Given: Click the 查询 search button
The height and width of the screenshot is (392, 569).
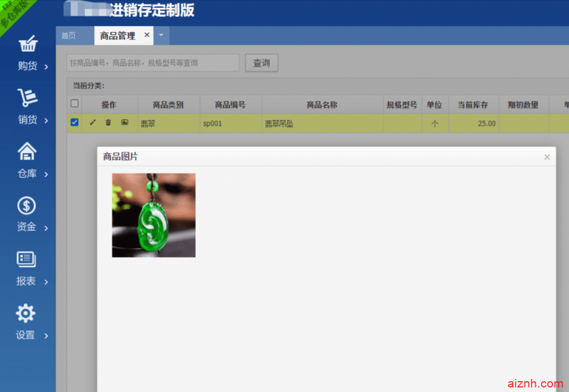Looking at the screenshot, I should point(262,63).
